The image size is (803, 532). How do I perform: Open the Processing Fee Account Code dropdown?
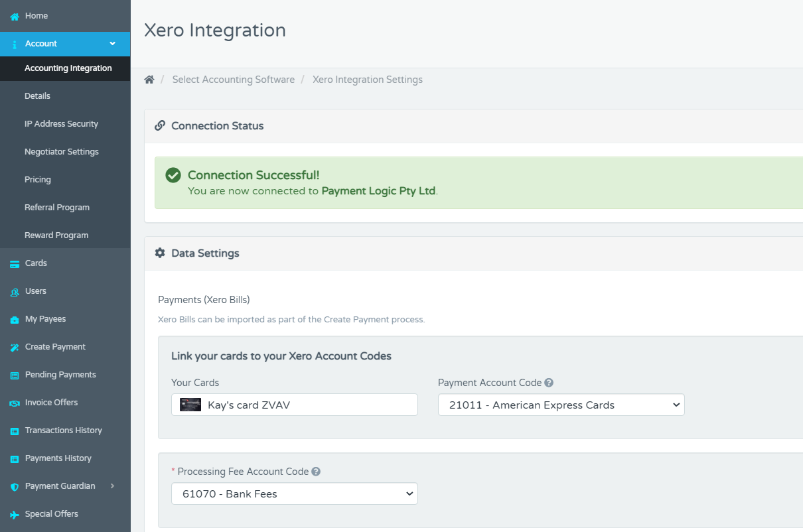pos(295,494)
